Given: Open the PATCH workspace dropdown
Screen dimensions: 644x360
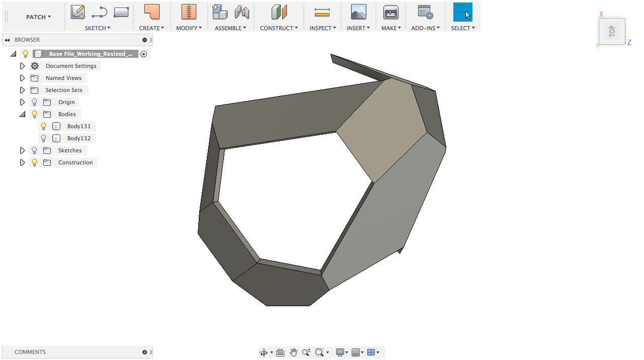Looking at the screenshot, I should click(x=38, y=17).
